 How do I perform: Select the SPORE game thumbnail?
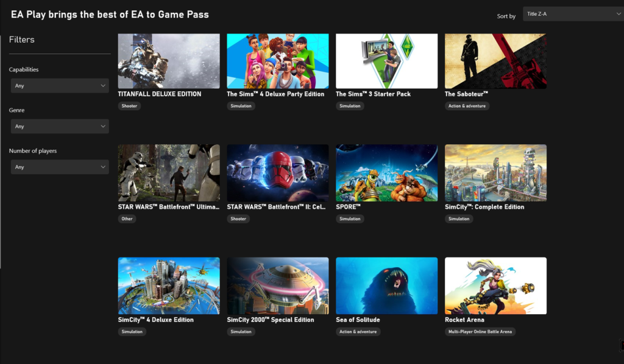tap(386, 173)
